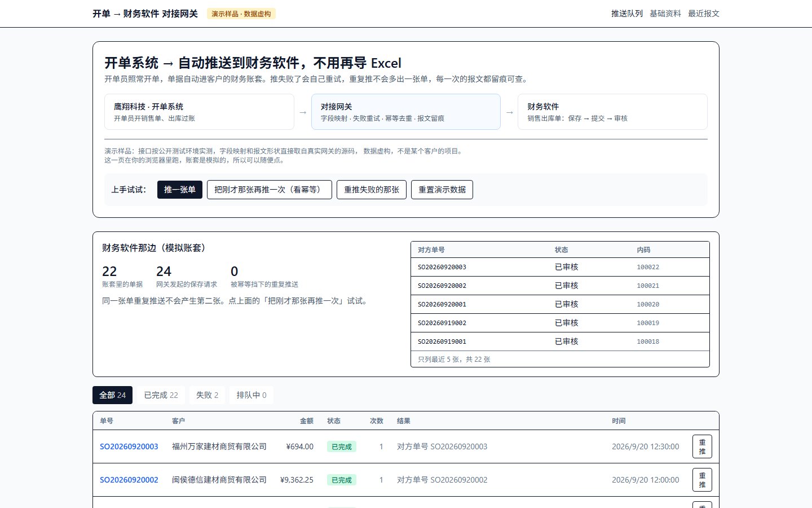Click the 客户 column header
The image size is (812, 508).
178,421
